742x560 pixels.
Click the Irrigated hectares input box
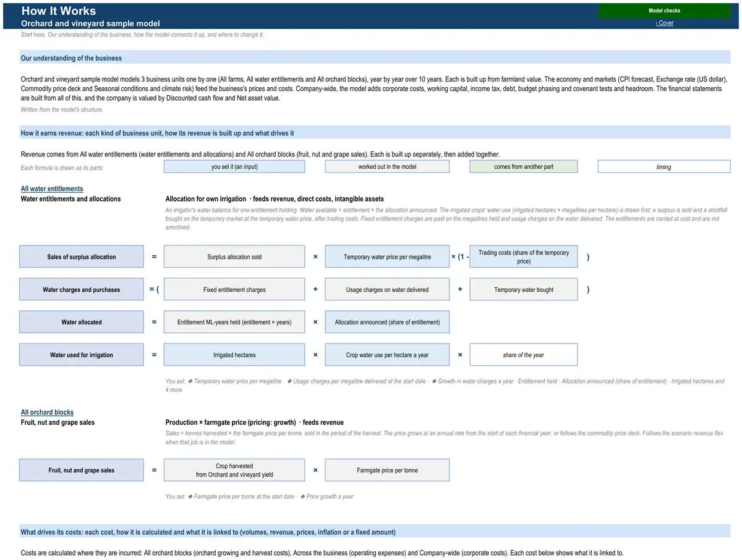tap(234, 355)
